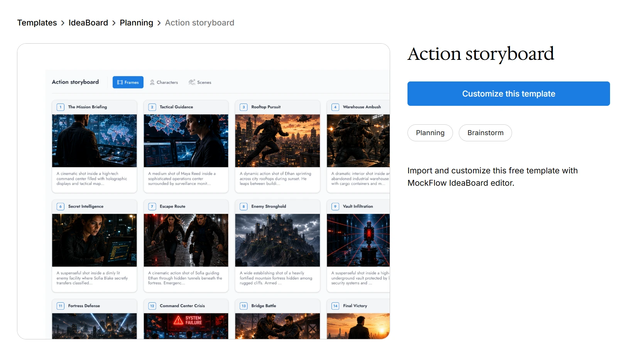Click the Action storyboard board title in preview
Viewport: 644px width, 356px height.
click(75, 82)
